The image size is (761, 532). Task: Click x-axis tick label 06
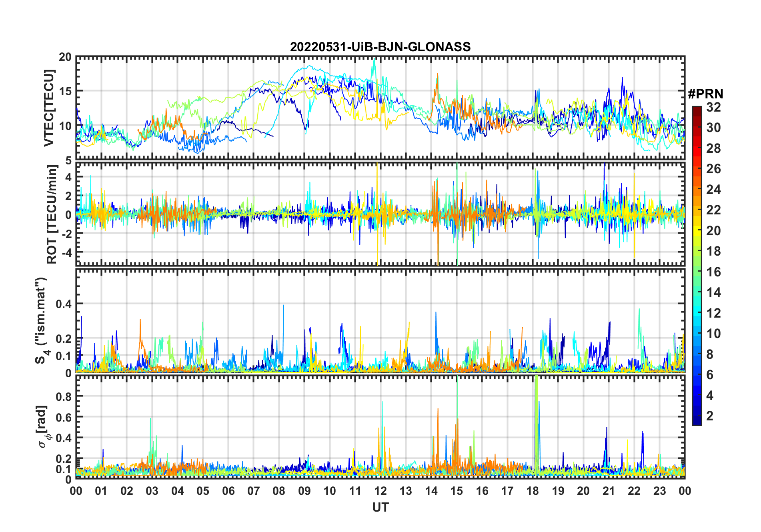point(228,491)
